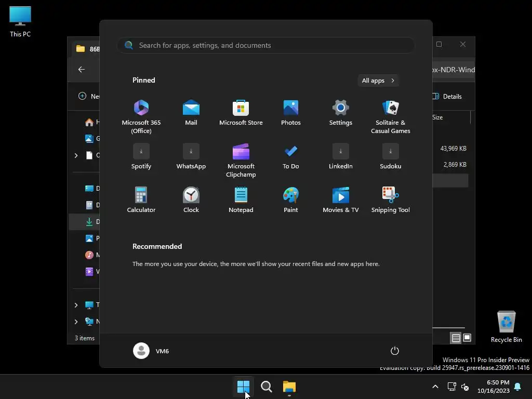Open the Snipping Tool
Screen dimensions: 532x399
391,200
